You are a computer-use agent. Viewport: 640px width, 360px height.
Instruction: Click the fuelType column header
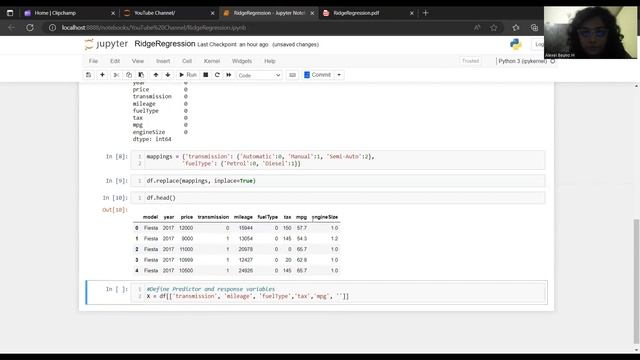268,217
